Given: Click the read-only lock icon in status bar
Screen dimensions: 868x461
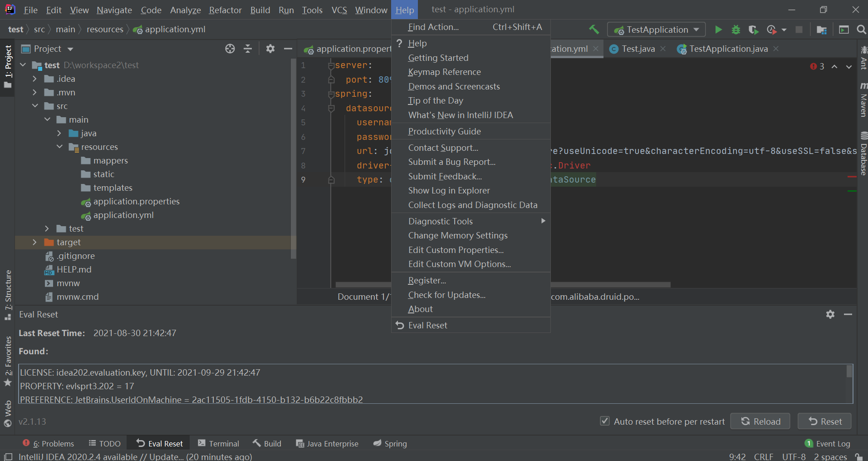Looking at the screenshot, I should tap(858, 456).
